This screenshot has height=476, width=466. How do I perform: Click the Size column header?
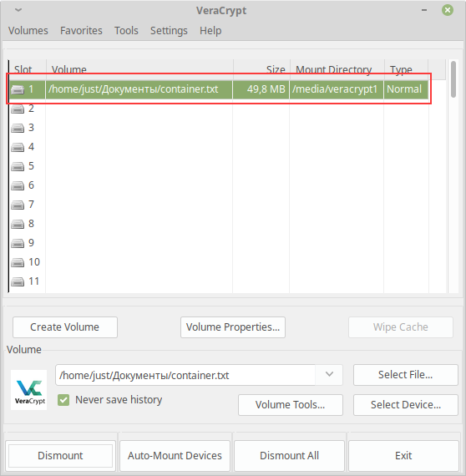click(261, 70)
